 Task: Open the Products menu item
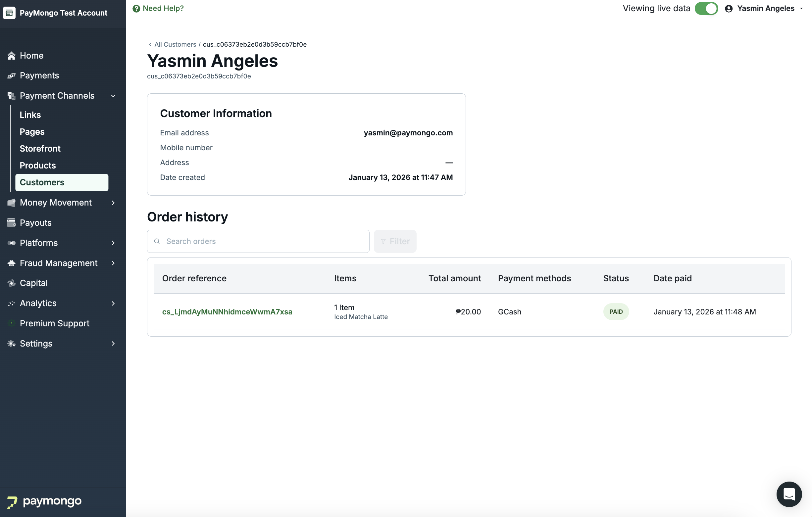coord(38,165)
